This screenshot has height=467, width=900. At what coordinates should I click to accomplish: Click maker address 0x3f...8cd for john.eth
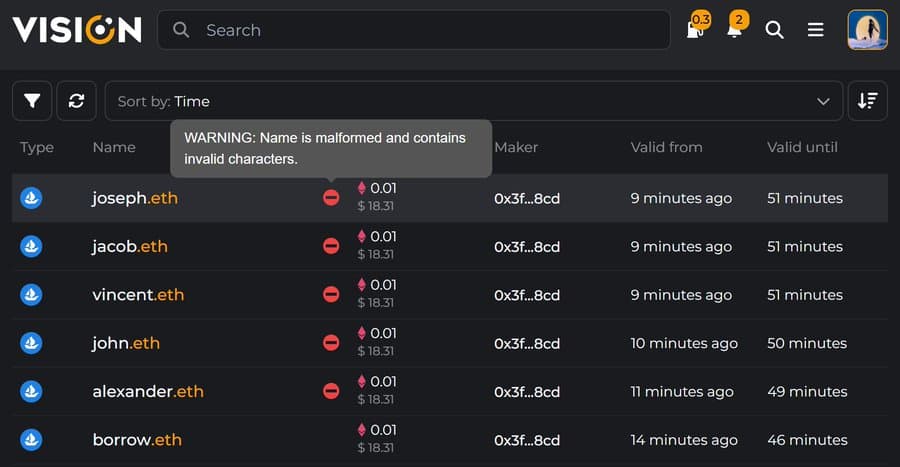(x=527, y=343)
